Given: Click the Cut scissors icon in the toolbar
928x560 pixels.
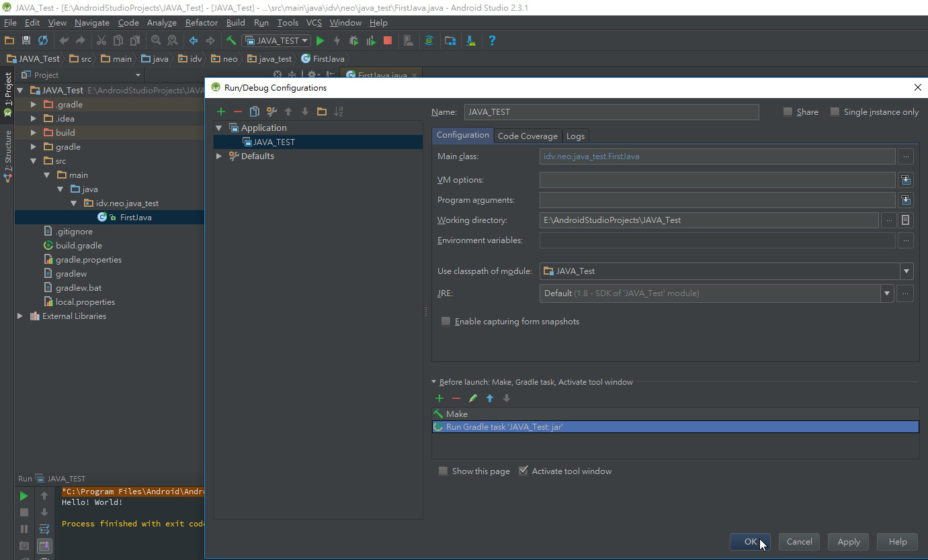Looking at the screenshot, I should 101,40.
